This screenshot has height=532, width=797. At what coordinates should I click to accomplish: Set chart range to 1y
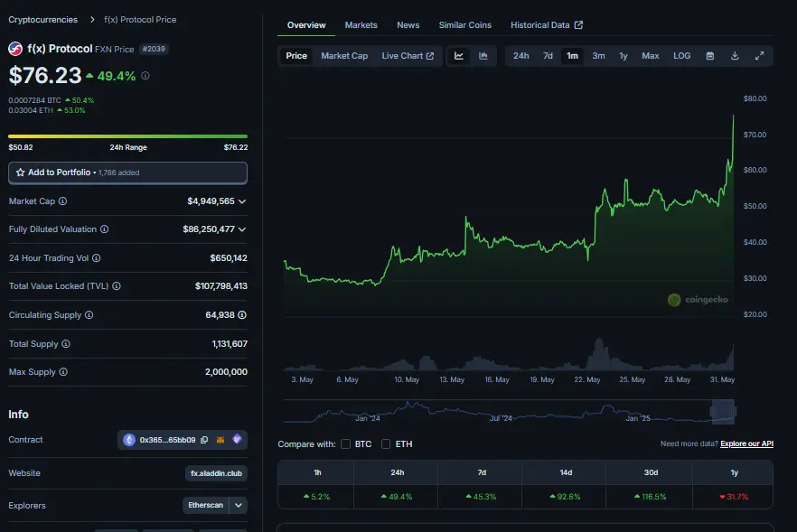coord(624,56)
